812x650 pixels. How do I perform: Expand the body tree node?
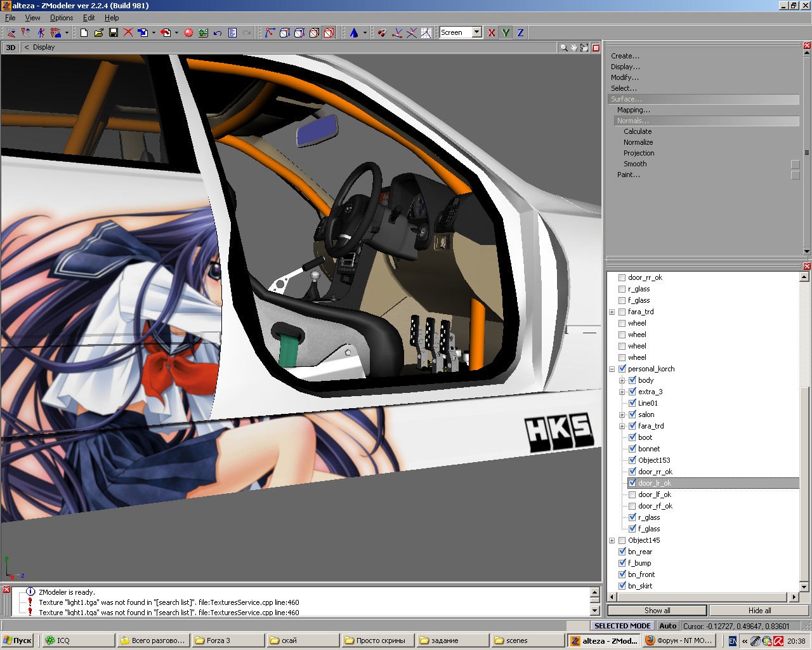pyautogui.click(x=622, y=380)
